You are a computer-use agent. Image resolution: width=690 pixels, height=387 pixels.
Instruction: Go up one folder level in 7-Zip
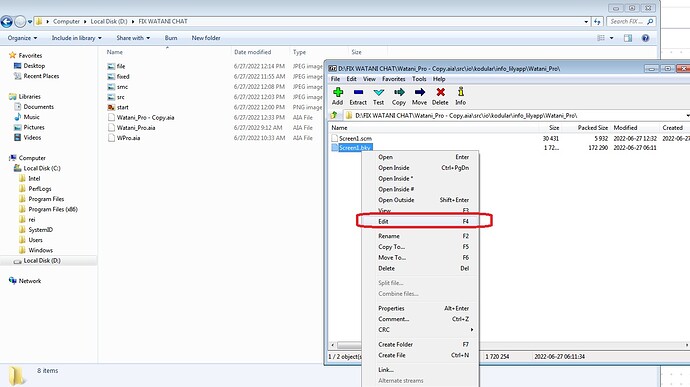tap(334, 115)
